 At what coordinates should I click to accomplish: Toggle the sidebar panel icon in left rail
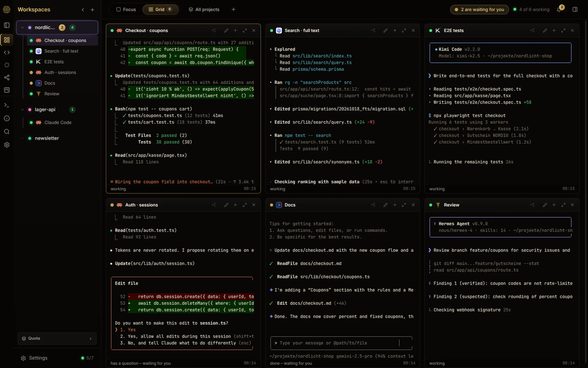(x=7, y=25)
